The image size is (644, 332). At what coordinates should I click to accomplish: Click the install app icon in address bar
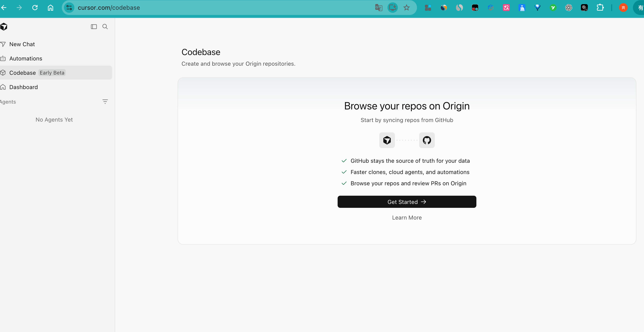[x=392, y=8]
